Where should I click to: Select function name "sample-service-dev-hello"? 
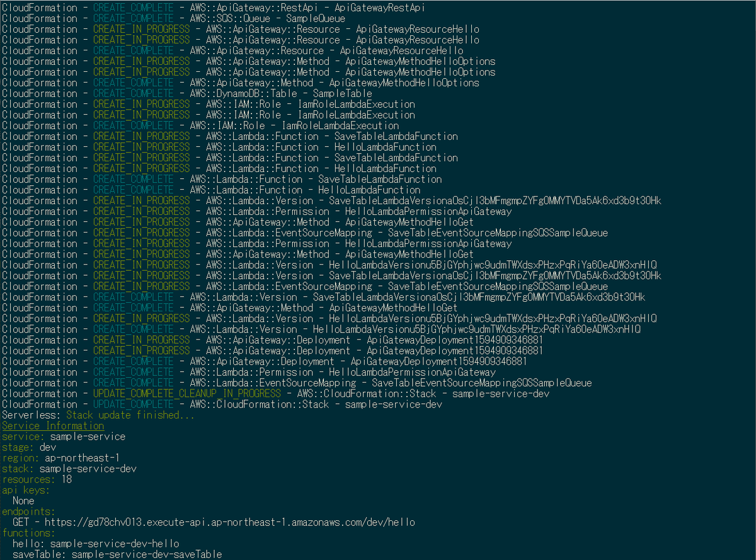pos(115,543)
